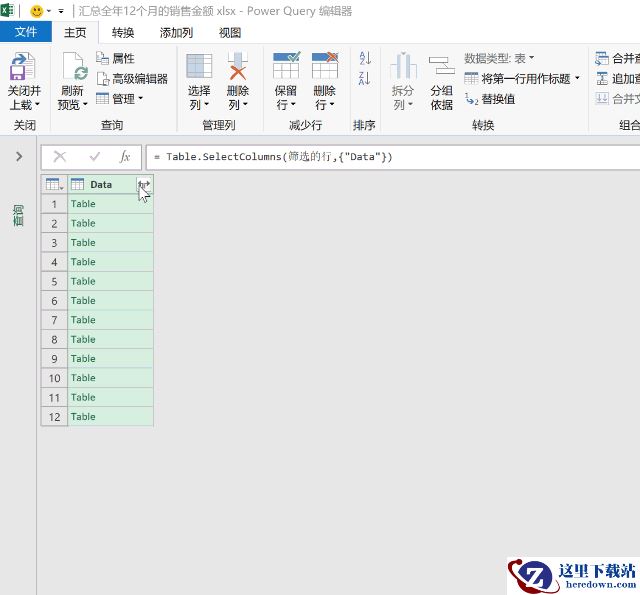Click the Remove Columns (删除列) icon
Image resolution: width=640 pixels, height=595 pixels.
[238, 66]
